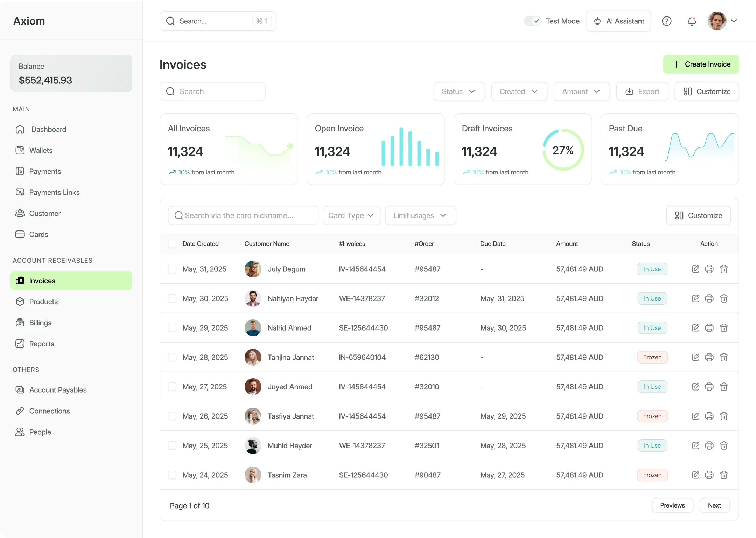Open the Status filter dropdown

coord(459,91)
